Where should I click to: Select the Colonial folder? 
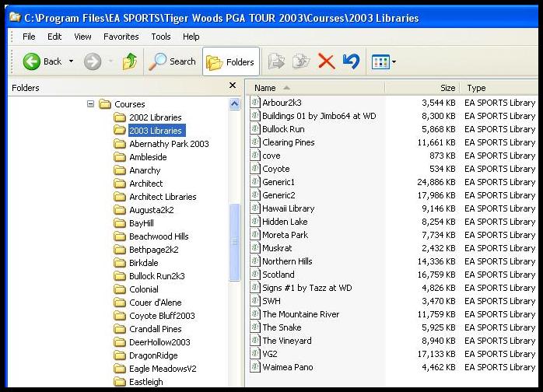[x=144, y=289]
